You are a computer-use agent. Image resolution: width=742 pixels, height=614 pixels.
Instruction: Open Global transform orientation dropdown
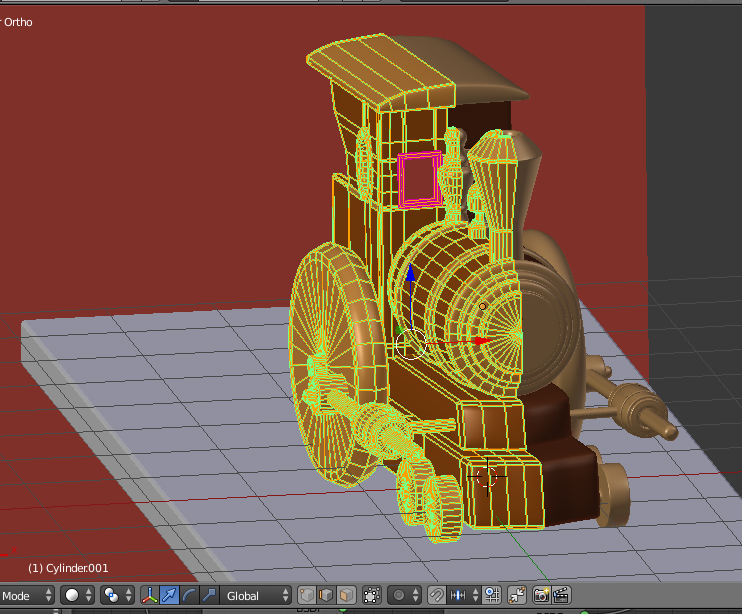click(x=256, y=596)
